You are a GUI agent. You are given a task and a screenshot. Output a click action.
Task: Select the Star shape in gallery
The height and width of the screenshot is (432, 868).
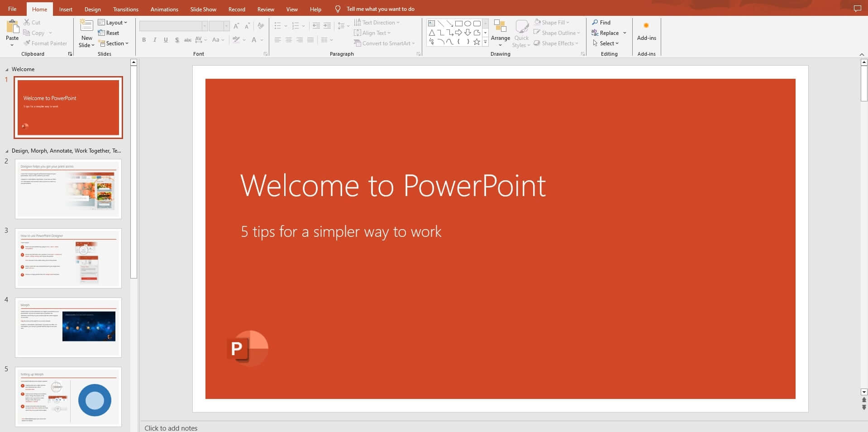pyautogui.click(x=477, y=42)
